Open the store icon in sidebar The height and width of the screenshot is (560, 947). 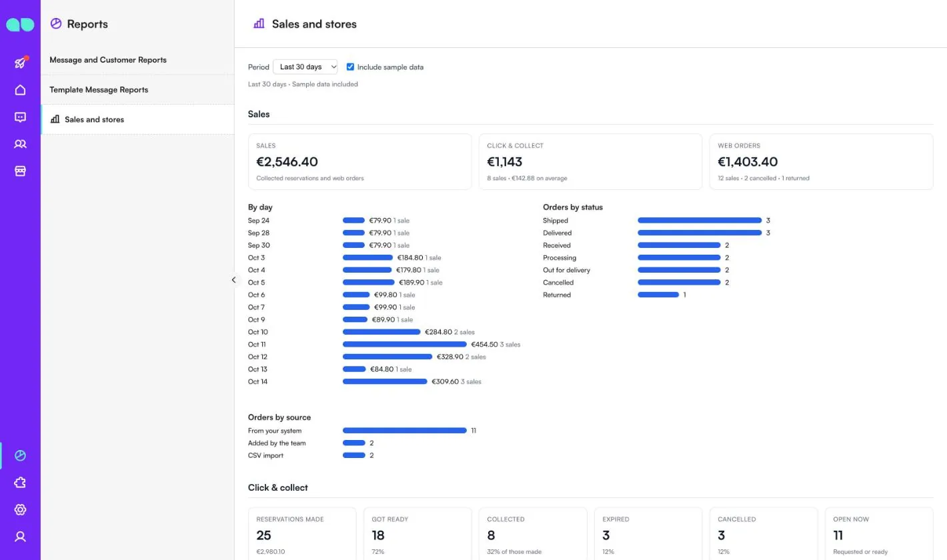(20, 171)
